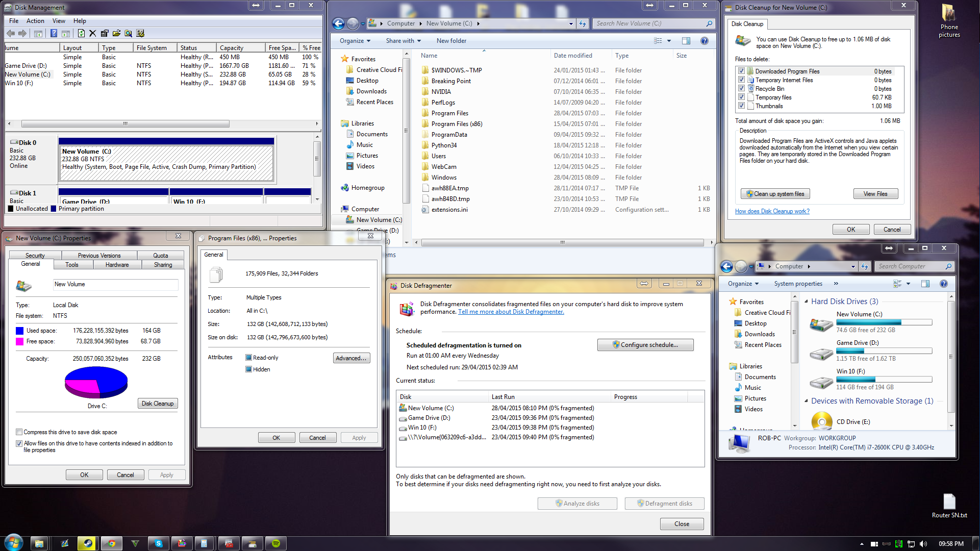Image resolution: width=980 pixels, height=551 pixels.
Task: Open 'How does Disk Cleanup work?' link
Action: click(x=772, y=211)
